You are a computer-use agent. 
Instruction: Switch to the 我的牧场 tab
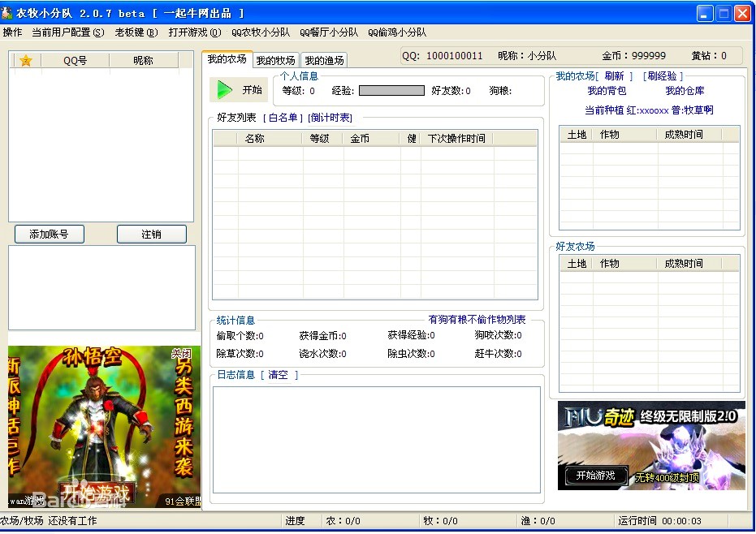pos(276,60)
